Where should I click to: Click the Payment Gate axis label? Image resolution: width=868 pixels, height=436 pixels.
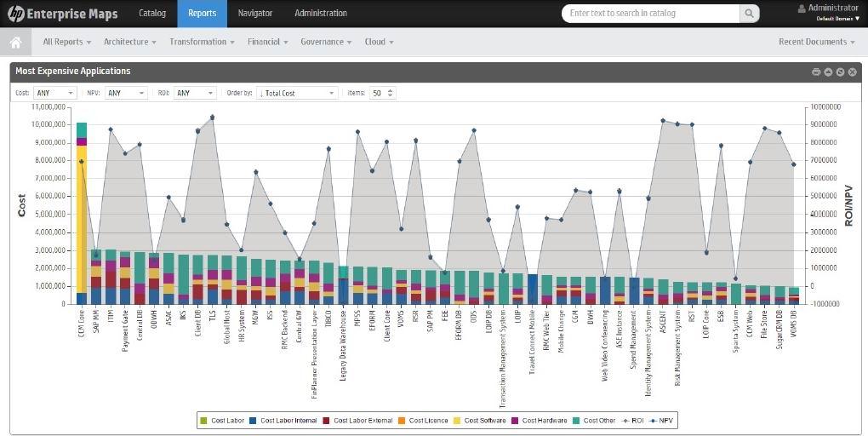125,331
